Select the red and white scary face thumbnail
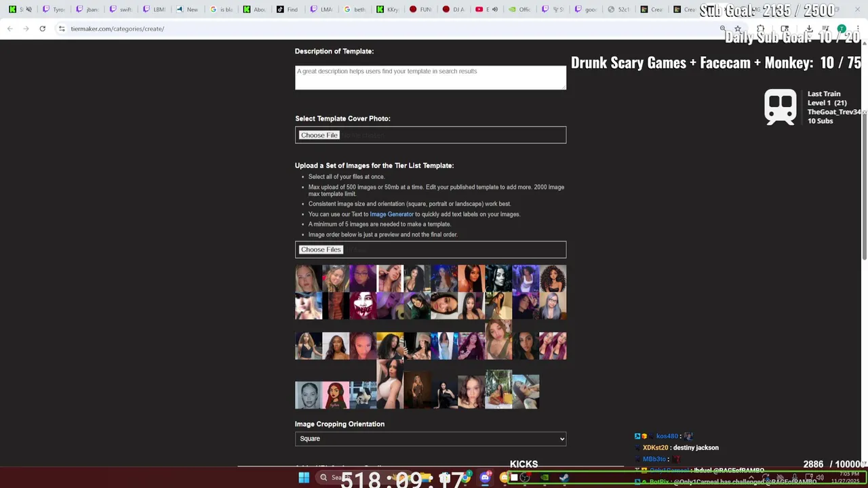Image resolution: width=868 pixels, height=488 pixels. 363,306
